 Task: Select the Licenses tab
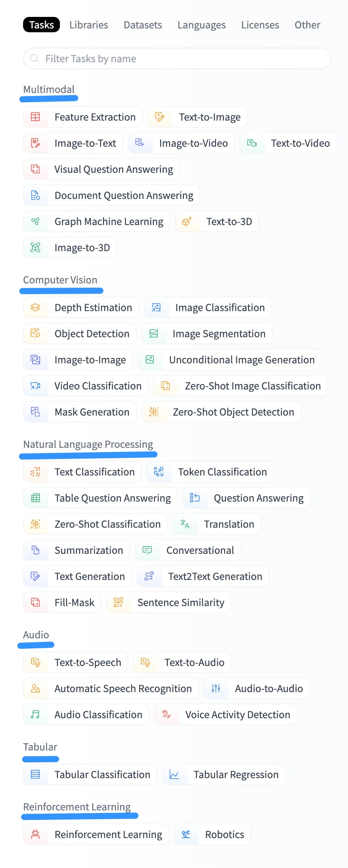click(260, 25)
